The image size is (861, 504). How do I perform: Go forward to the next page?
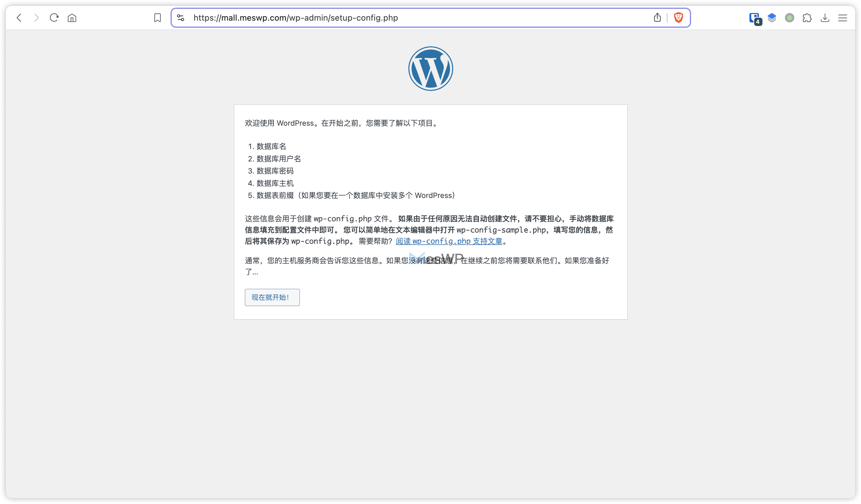[x=37, y=18]
